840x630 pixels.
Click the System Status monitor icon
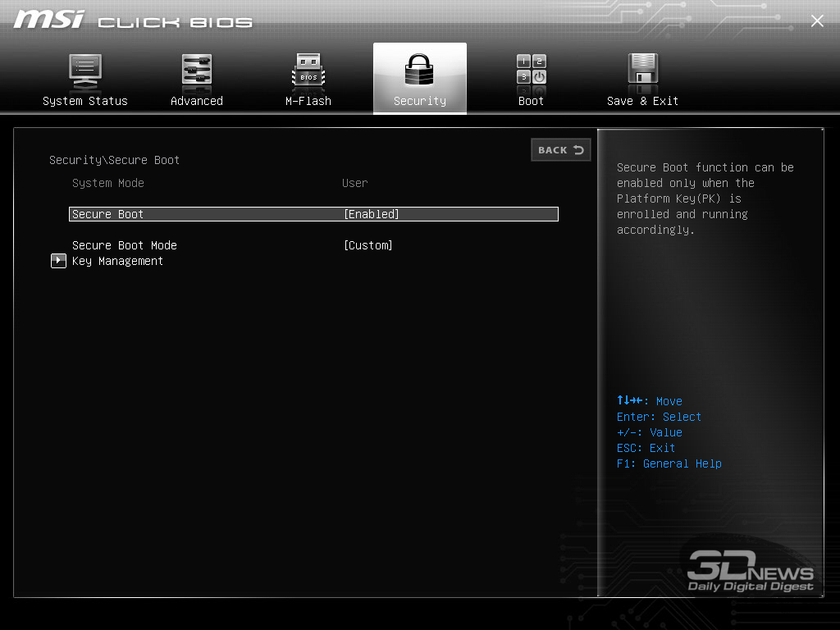pyautogui.click(x=85, y=71)
